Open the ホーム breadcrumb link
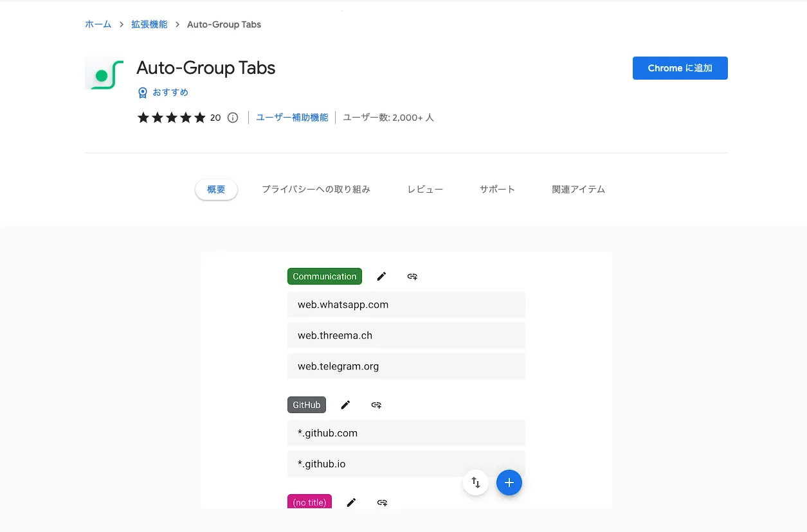Viewport: 807px width, 532px height. click(98, 24)
